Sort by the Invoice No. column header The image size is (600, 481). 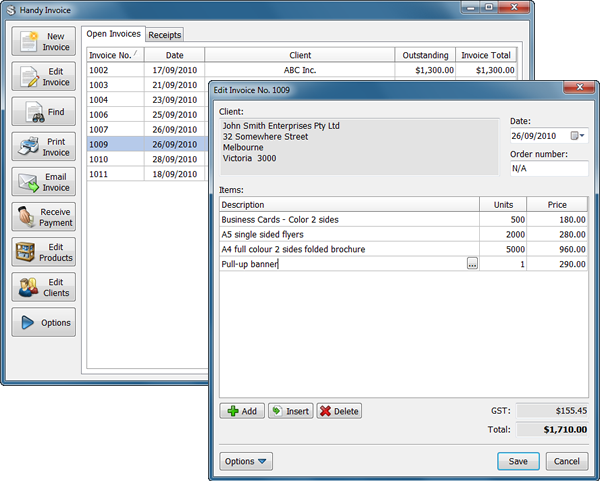point(115,55)
